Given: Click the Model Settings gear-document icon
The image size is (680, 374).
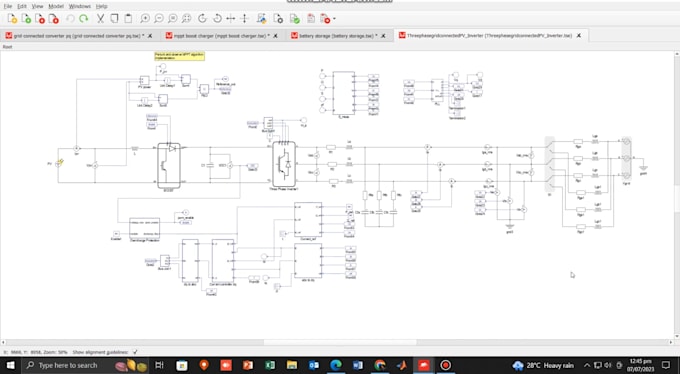Looking at the screenshot, I should point(278,18).
